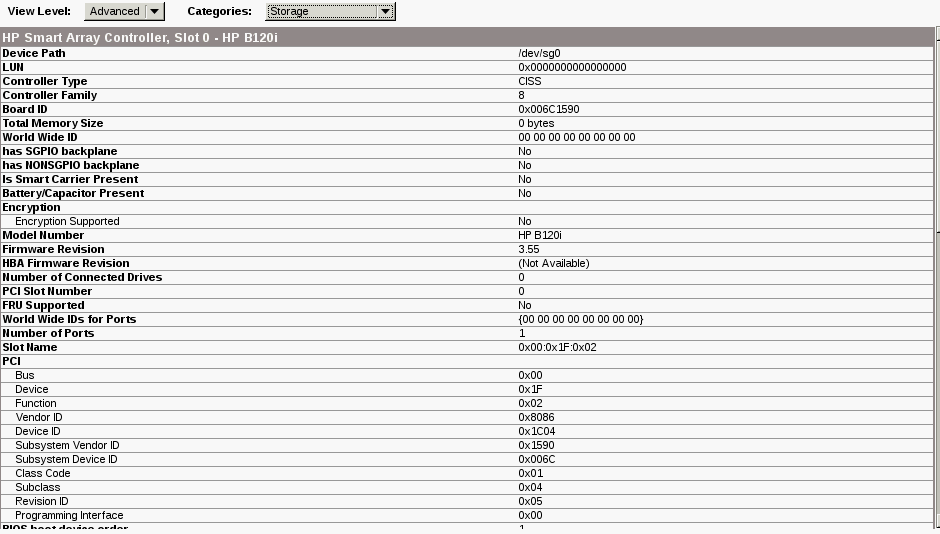Select Model Number value HP B120i
The height and width of the screenshot is (534, 940).
pos(540,235)
